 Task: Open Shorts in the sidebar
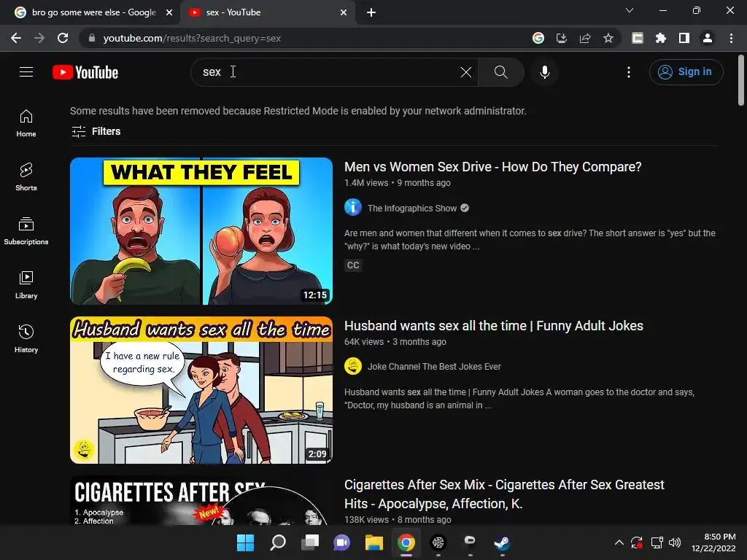[x=26, y=176]
